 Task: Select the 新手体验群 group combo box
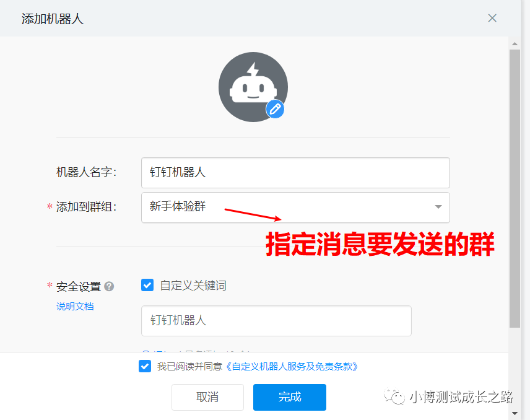pyautogui.click(x=295, y=208)
